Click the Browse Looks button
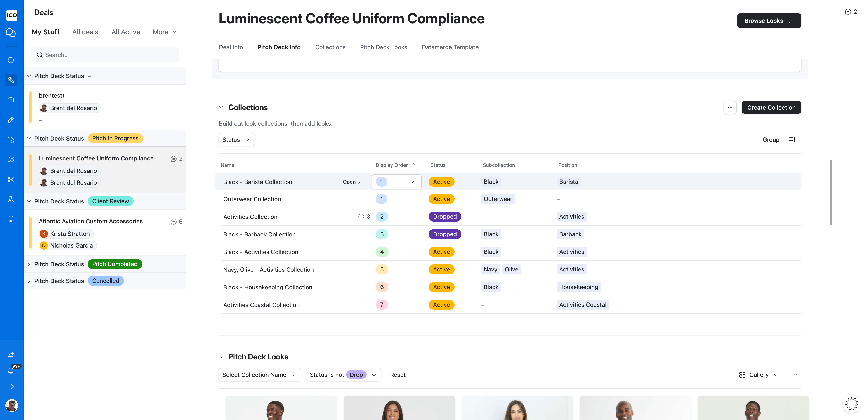This screenshot has height=420, width=868. [x=769, y=21]
